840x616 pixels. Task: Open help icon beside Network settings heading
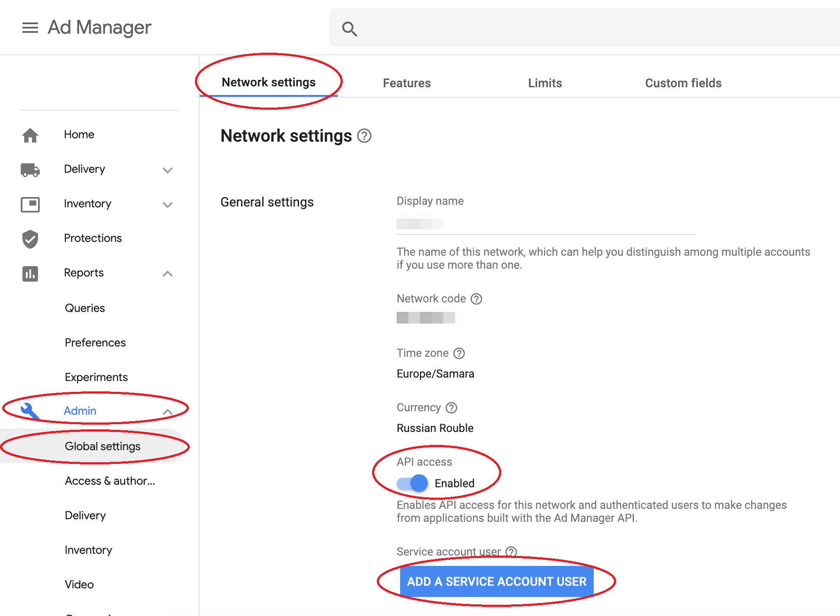point(364,136)
